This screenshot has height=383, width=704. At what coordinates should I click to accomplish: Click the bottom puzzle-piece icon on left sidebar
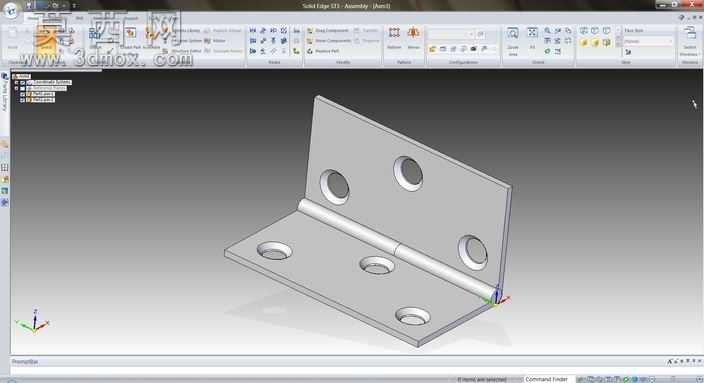4,203
